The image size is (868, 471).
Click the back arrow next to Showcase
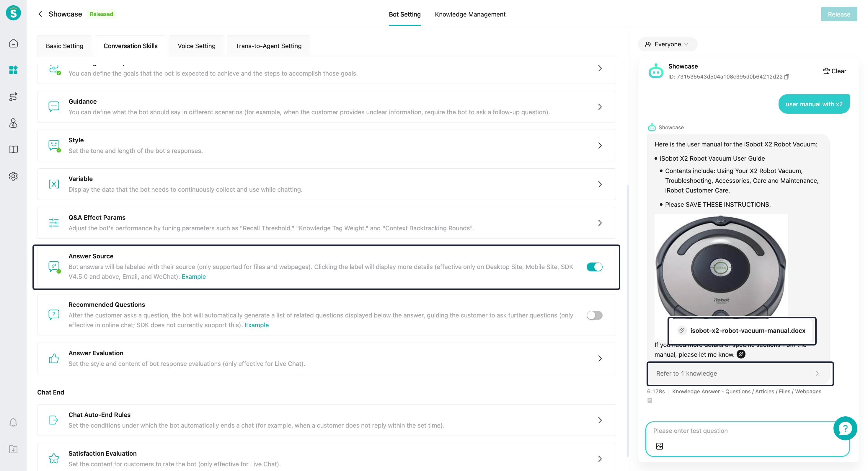click(x=40, y=14)
